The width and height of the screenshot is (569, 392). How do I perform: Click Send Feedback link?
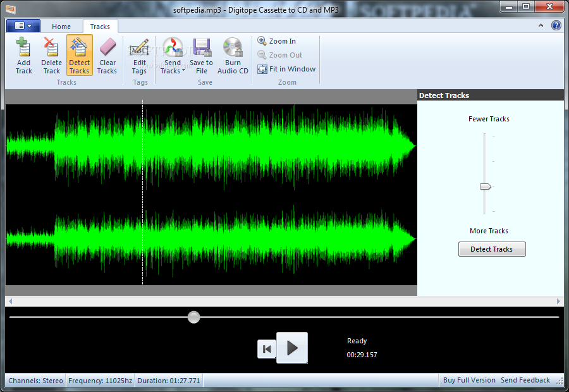[525, 380]
